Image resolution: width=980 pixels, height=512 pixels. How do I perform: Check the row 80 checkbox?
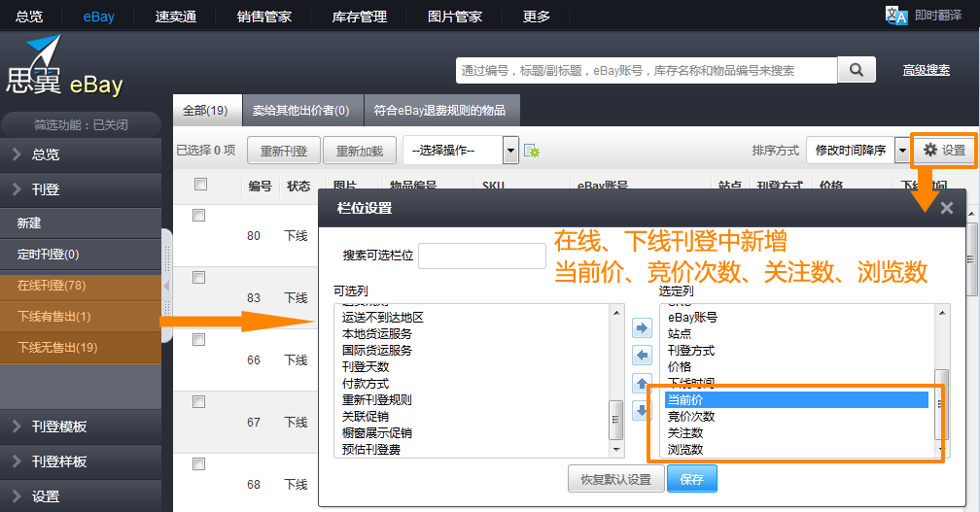click(198, 216)
